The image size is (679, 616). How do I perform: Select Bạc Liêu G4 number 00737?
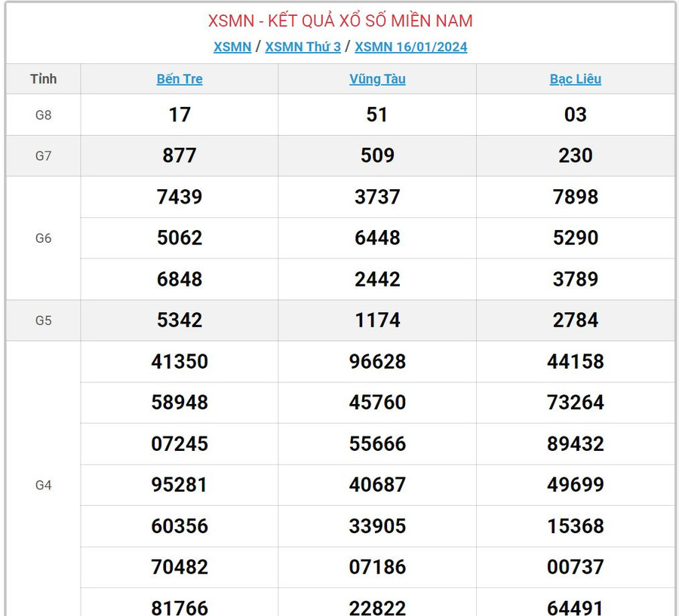(575, 567)
